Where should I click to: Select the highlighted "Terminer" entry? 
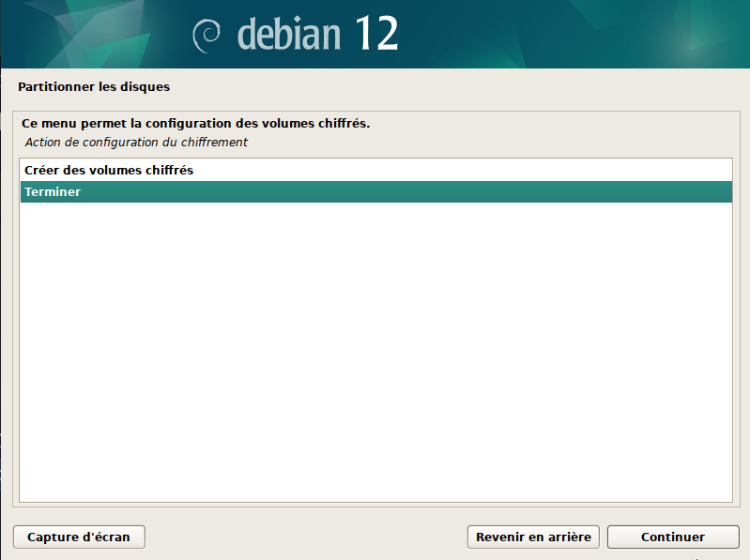pyautogui.click(x=53, y=192)
